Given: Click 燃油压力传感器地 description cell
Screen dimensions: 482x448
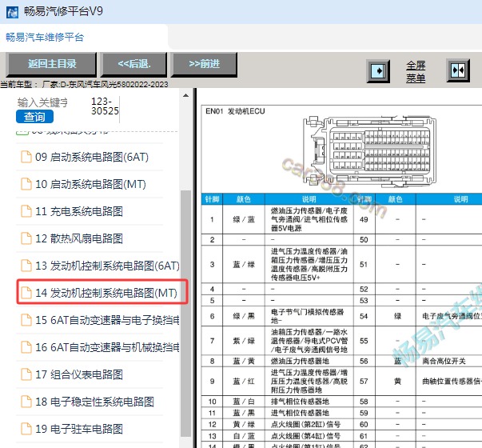Looking at the screenshot, I should pos(309,361).
